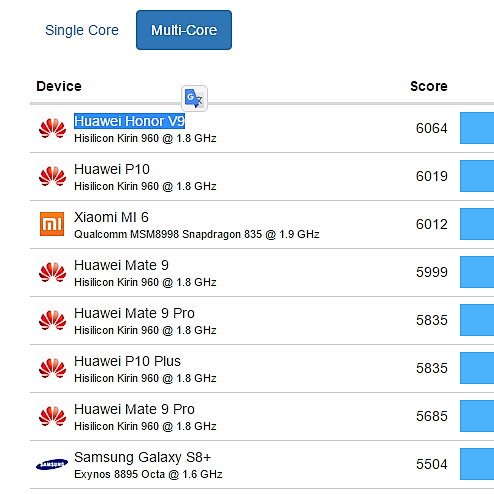Click the Snapdragon 835 @ 1.9 GHz text
Screen dimensions: 494x494
(x=197, y=234)
